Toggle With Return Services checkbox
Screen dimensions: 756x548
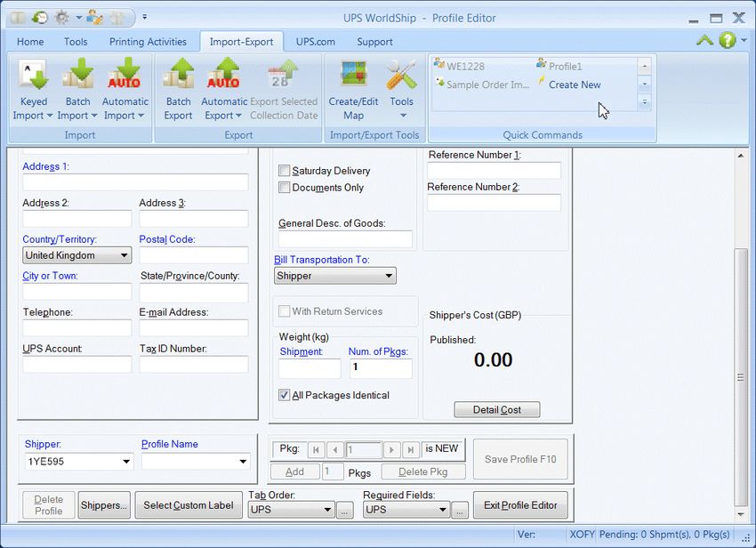[x=284, y=311]
